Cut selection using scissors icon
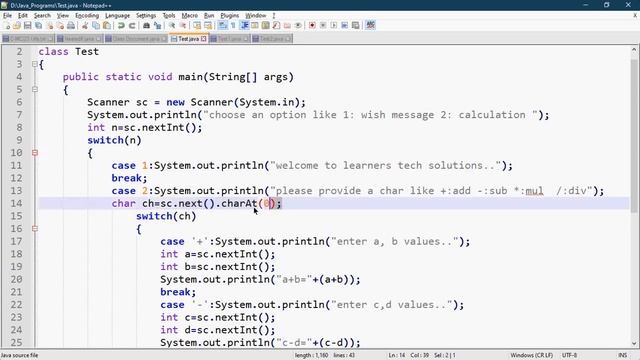This screenshot has width=640, height=360. click(x=85, y=25)
